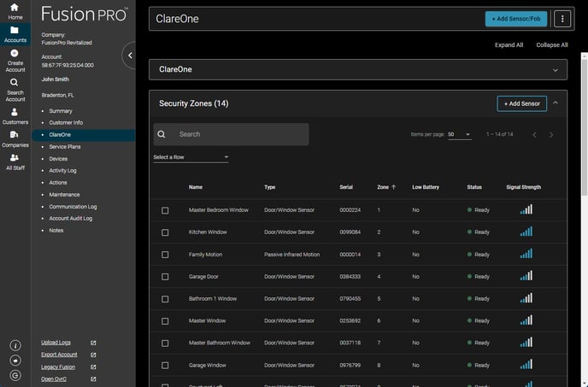Click Add Sensor/Fob button
588x387 pixels.
[516, 19]
